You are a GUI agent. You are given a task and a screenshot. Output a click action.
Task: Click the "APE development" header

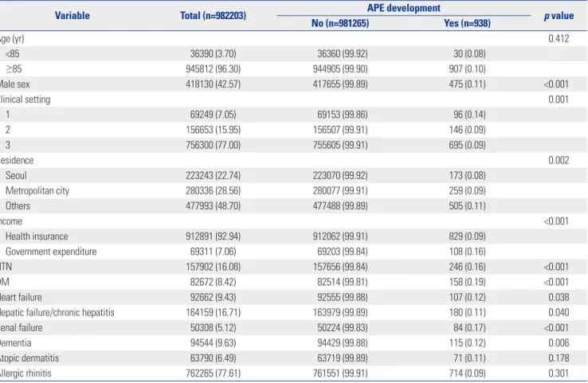pyautogui.click(x=403, y=8)
